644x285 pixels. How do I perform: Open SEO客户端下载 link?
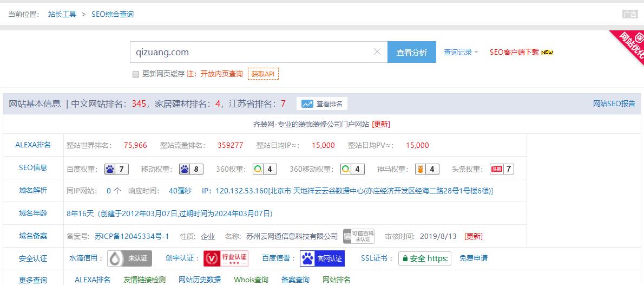pyautogui.click(x=514, y=52)
